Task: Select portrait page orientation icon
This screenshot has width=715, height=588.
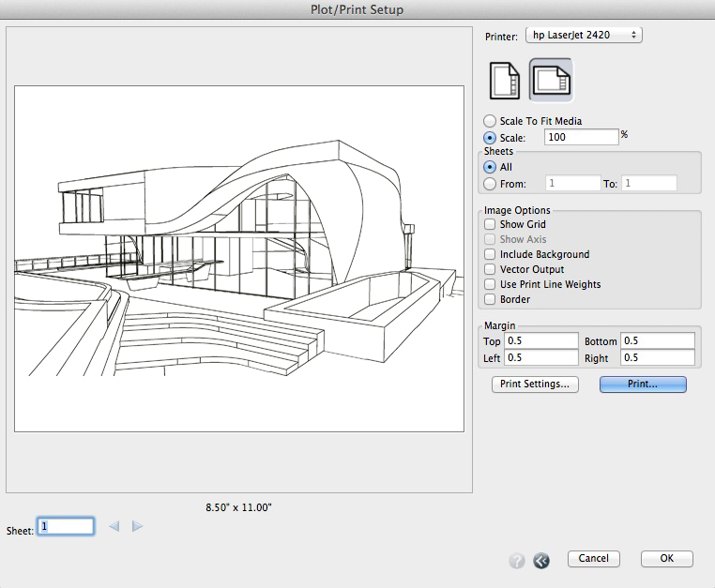Action: [504, 81]
